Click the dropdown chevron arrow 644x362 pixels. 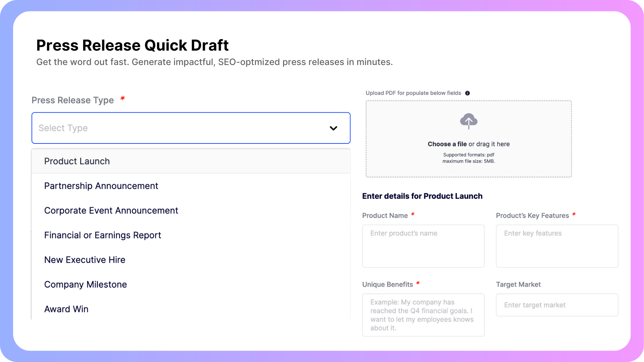tap(333, 128)
